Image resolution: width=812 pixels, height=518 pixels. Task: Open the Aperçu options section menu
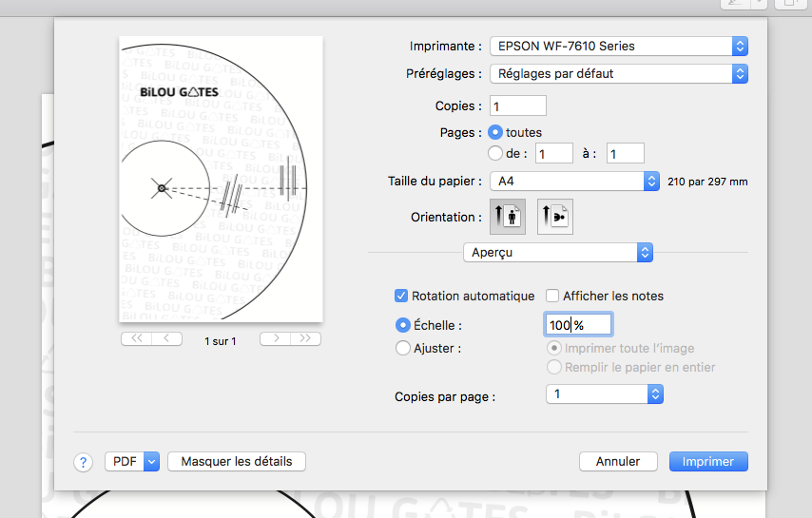pos(558,252)
